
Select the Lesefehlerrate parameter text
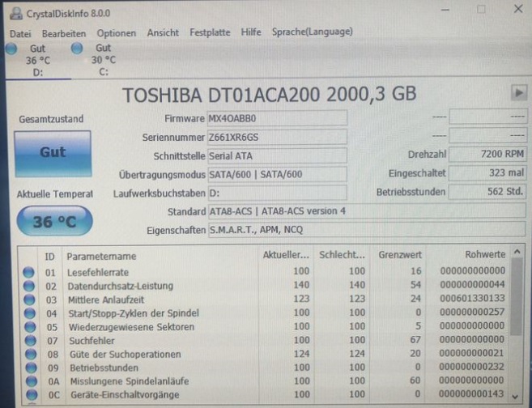[x=98, y=272]
